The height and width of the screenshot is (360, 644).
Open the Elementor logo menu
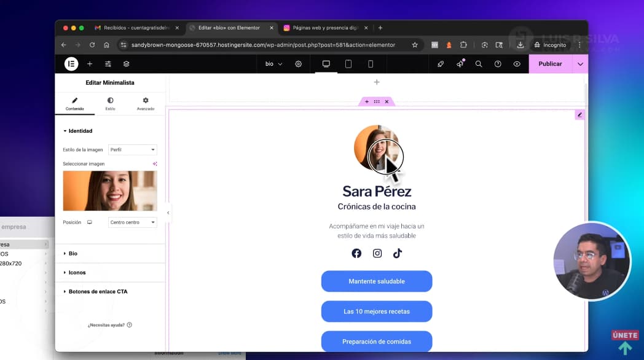(x=71, y=64)
